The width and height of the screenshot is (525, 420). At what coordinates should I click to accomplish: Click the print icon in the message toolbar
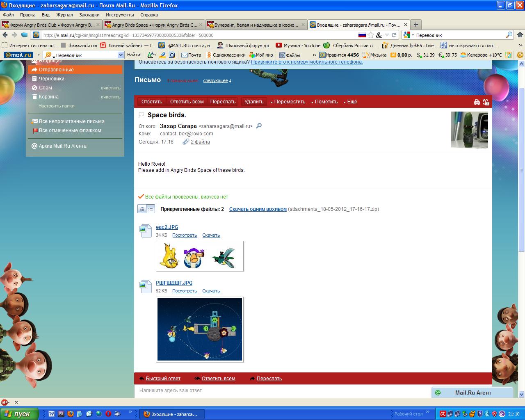(477, 102)
